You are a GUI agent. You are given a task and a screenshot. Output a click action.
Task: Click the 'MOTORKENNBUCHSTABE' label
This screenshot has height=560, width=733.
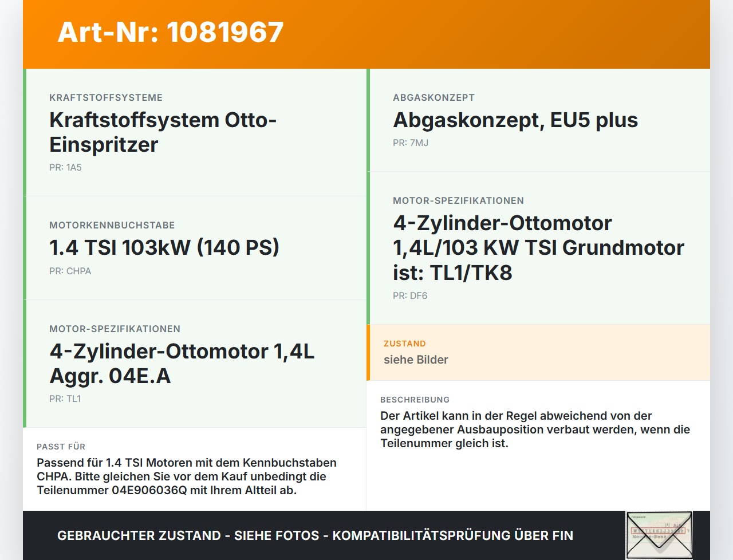pyautogui.click(x=112, y=226)
